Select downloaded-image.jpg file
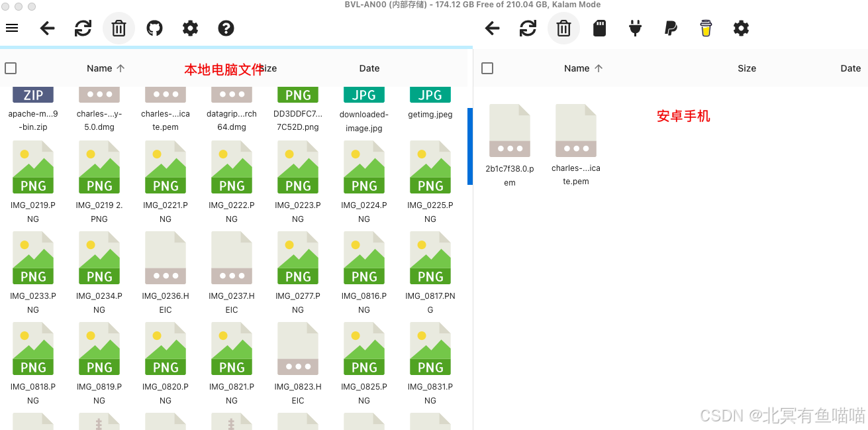Image resolution: width=868 pixels, height=430 pixels. point(364,110)
